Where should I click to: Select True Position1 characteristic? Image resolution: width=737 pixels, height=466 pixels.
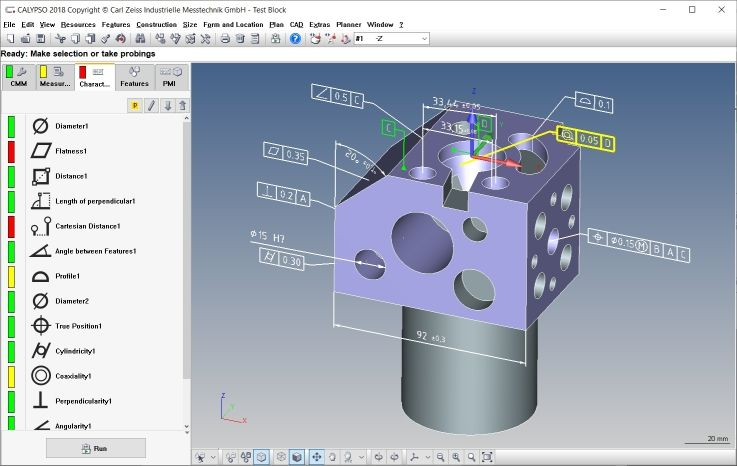(x=78, y=326)
